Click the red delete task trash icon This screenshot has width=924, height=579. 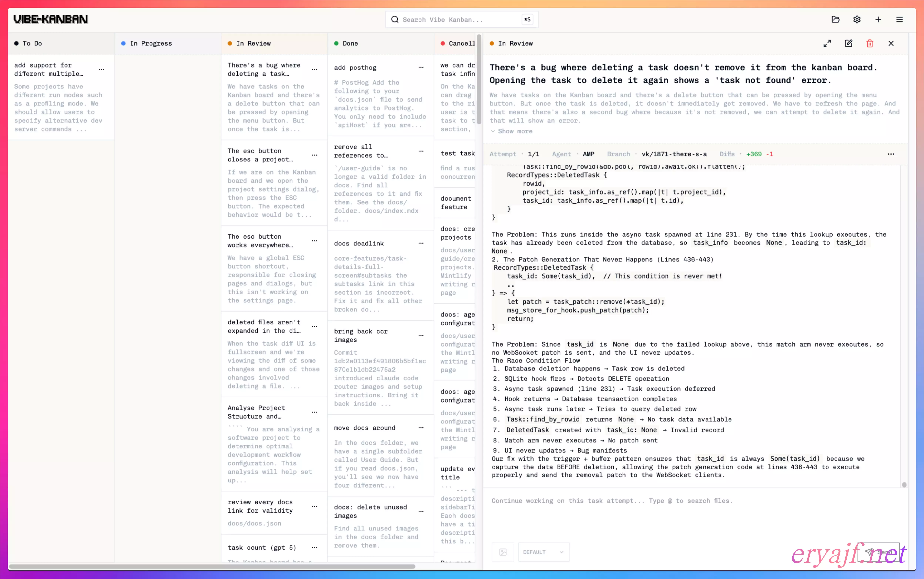pyautogui.click(x=870, y=44)
